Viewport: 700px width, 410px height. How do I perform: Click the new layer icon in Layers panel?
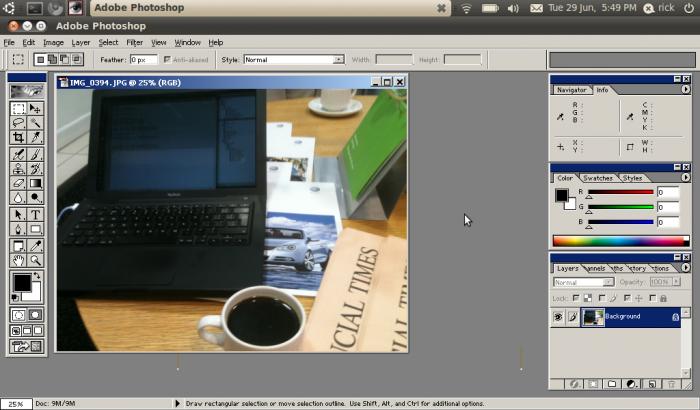click(x=651, y=384)
